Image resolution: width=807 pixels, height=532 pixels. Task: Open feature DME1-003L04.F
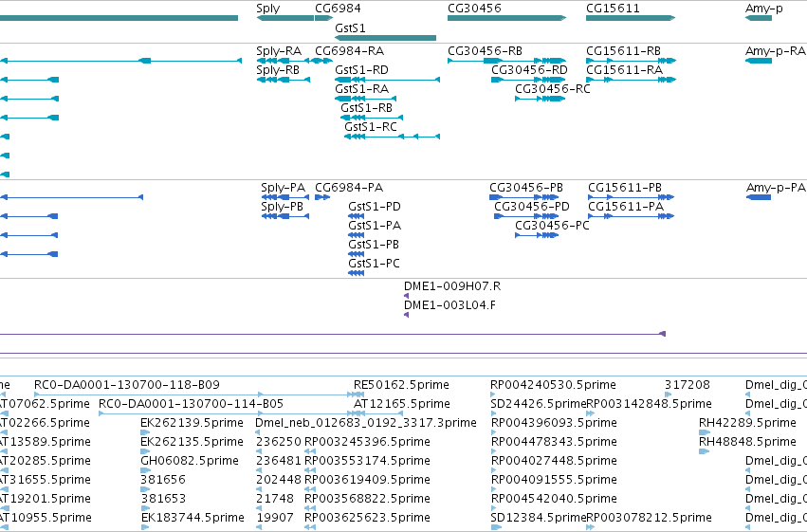click(x=449, y=305)
